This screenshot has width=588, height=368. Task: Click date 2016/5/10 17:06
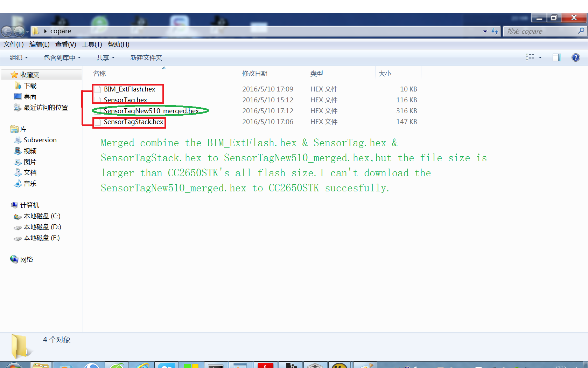[268, 122]
